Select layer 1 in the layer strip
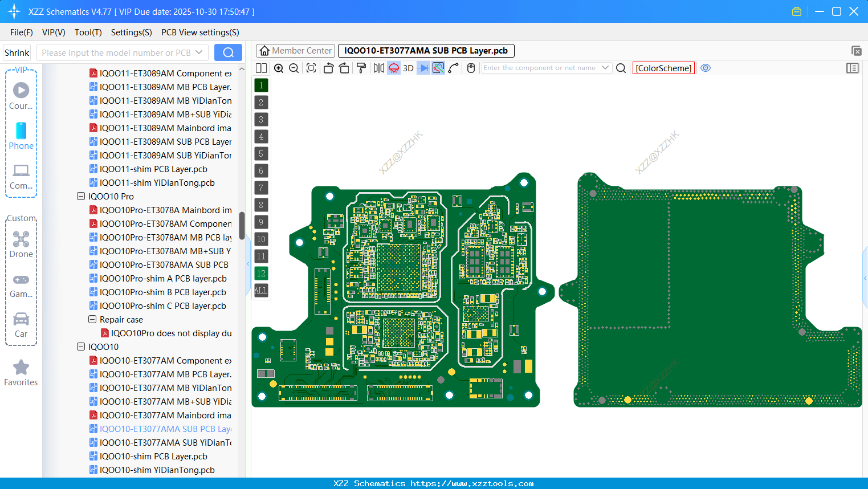Screen dimensions: 868x489 (x=260, y=85)
